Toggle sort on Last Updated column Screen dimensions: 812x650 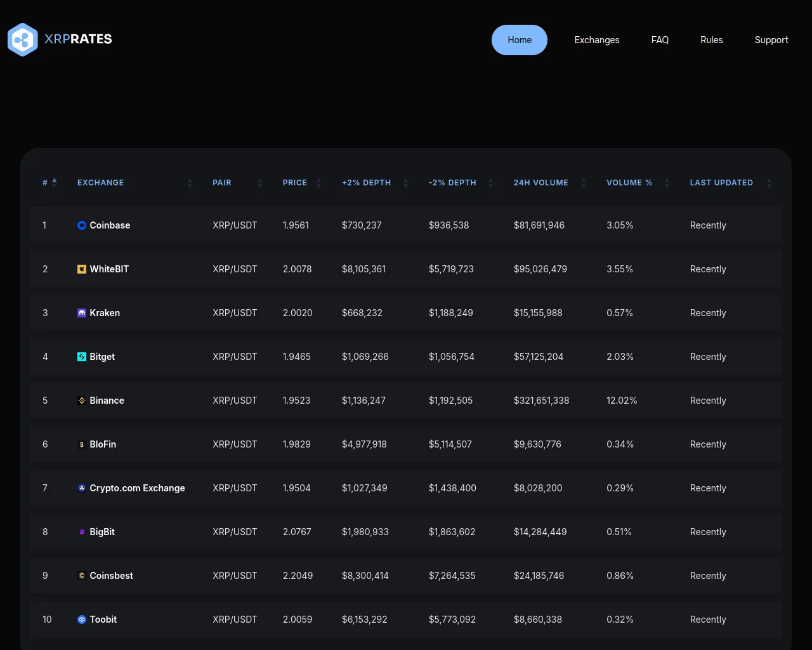pos(769,183)
